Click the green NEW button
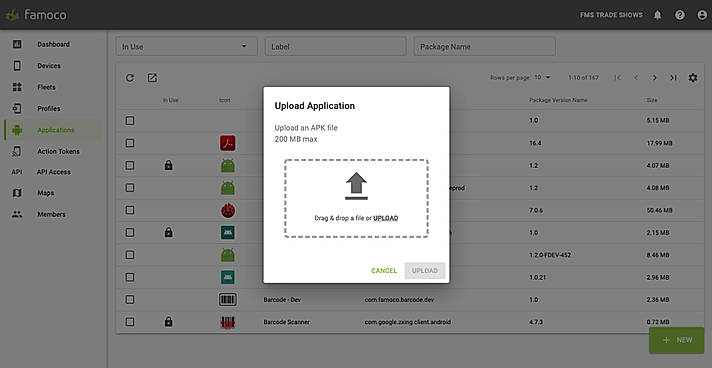Viewport: 712px width, 368px height. [677, 340]
